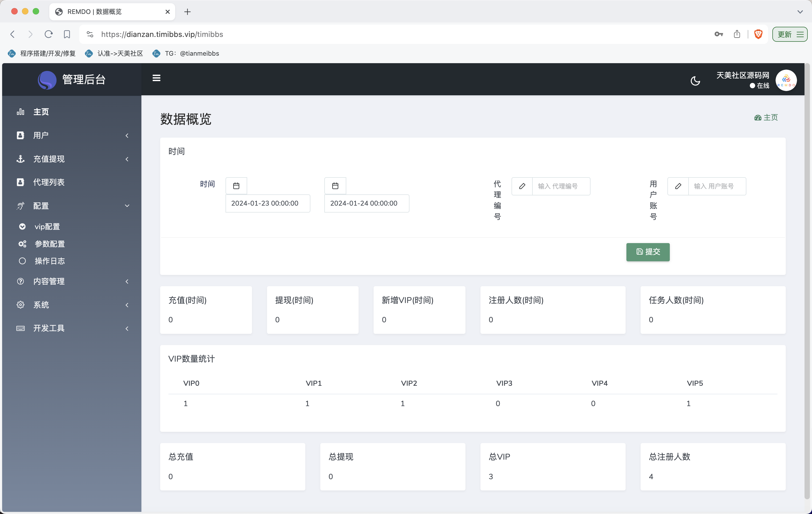The width and height of the screenshot is (812, 514).
Task: Click the page vertical scrollbar
Action: point(807,281)
